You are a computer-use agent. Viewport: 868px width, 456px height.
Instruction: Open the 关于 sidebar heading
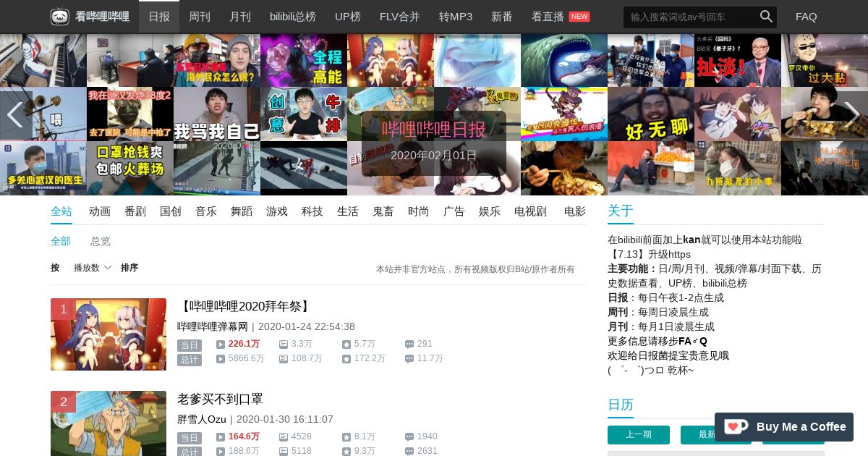tap(621, 211)
